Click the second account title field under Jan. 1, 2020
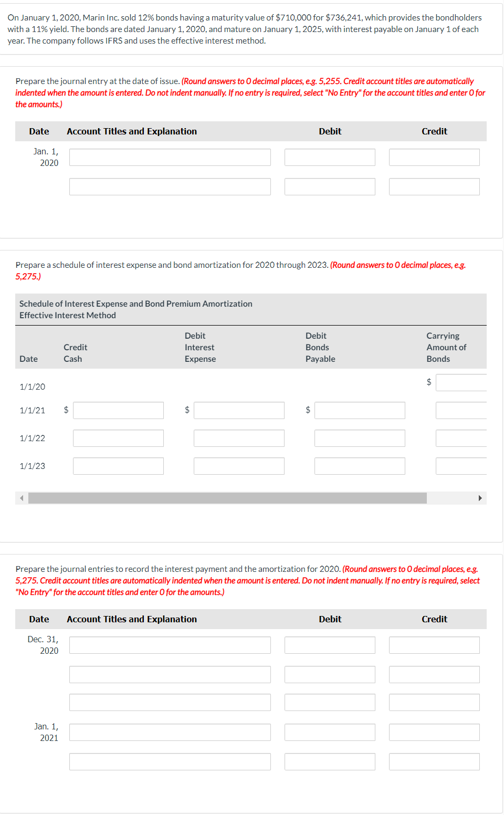504x815 pixels. pos(169,186)
